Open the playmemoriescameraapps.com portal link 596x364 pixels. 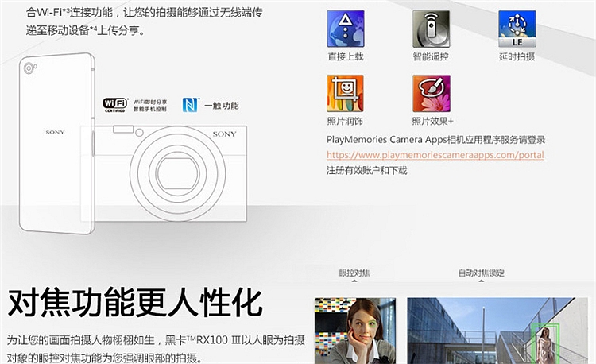pyautogui.click(x=435, y=155)
